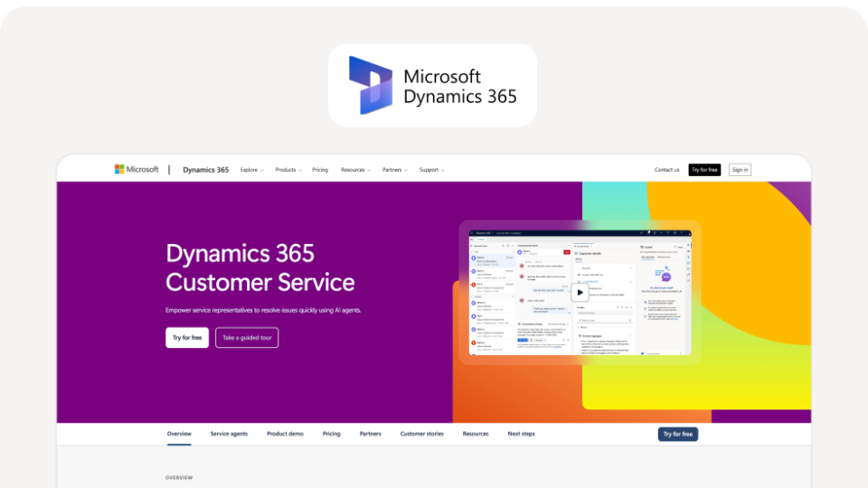This screenshot has width=868, height=488.
Task: Play the product demo video
Action: coord(580,292)
